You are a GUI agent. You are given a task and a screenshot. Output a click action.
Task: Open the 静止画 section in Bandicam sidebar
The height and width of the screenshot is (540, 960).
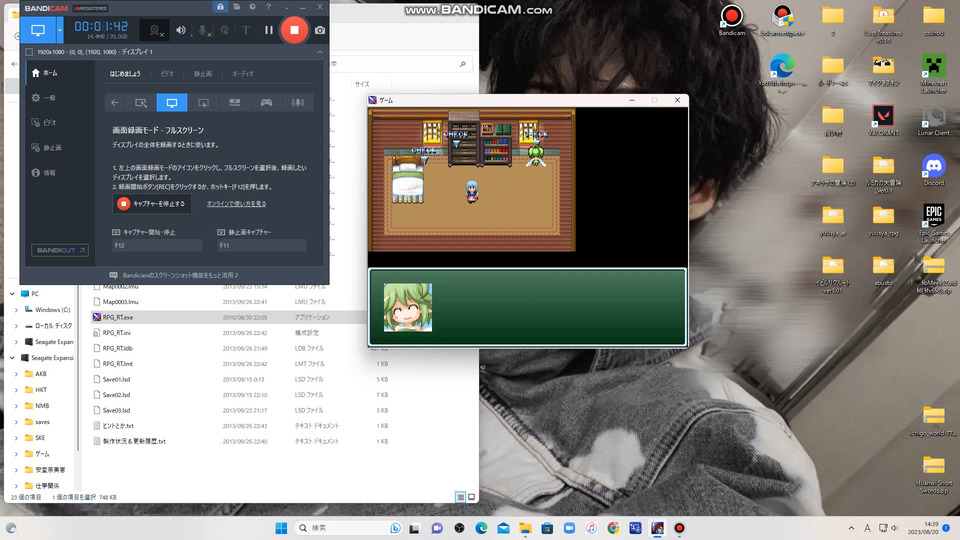tap(47, 148)
